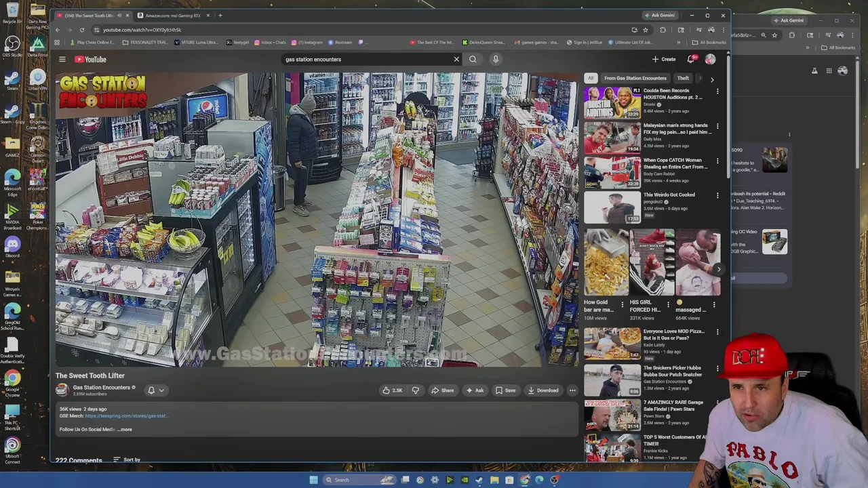
Task: Open a new Chrome tab
Action: pyautogui.click(x=220, y=15)
